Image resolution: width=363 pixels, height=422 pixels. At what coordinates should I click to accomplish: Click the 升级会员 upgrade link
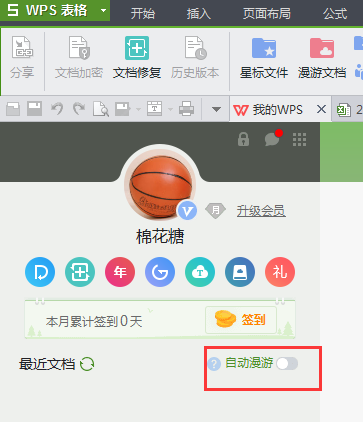261,211
